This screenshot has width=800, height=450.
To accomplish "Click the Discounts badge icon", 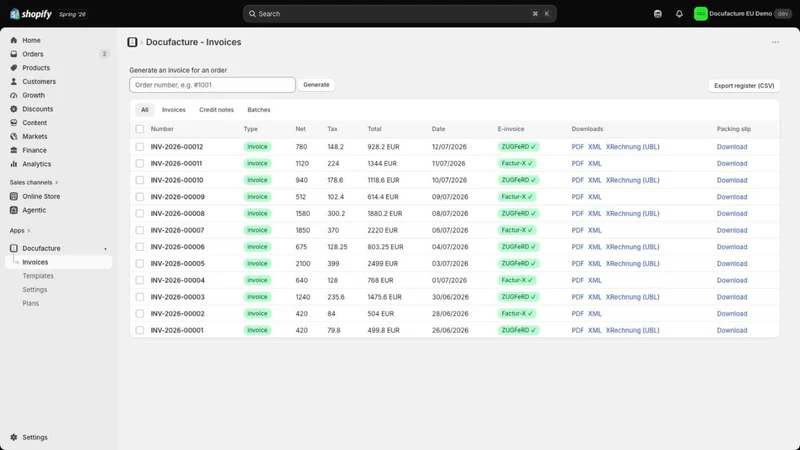I will tap(14, 109).
